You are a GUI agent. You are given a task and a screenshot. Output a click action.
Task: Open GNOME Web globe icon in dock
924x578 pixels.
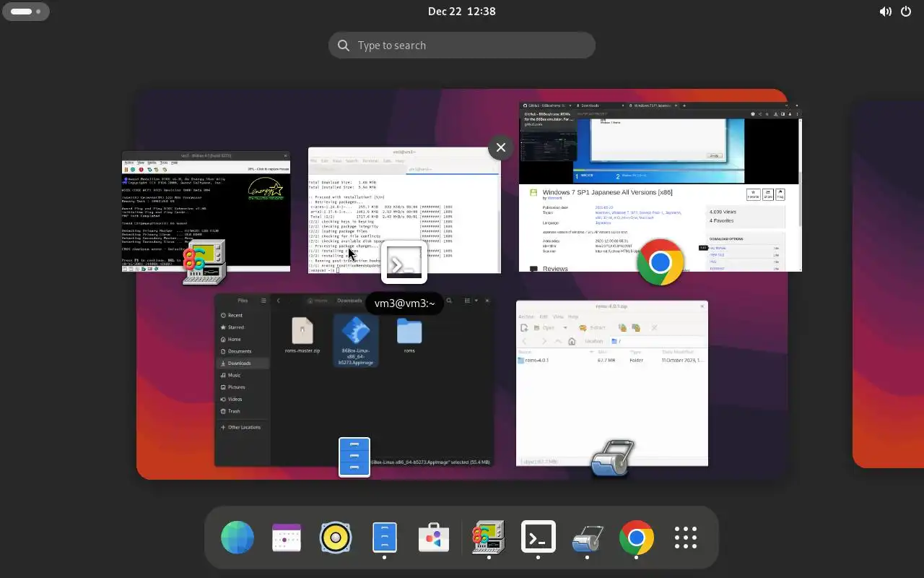click(x=237, y=538)
